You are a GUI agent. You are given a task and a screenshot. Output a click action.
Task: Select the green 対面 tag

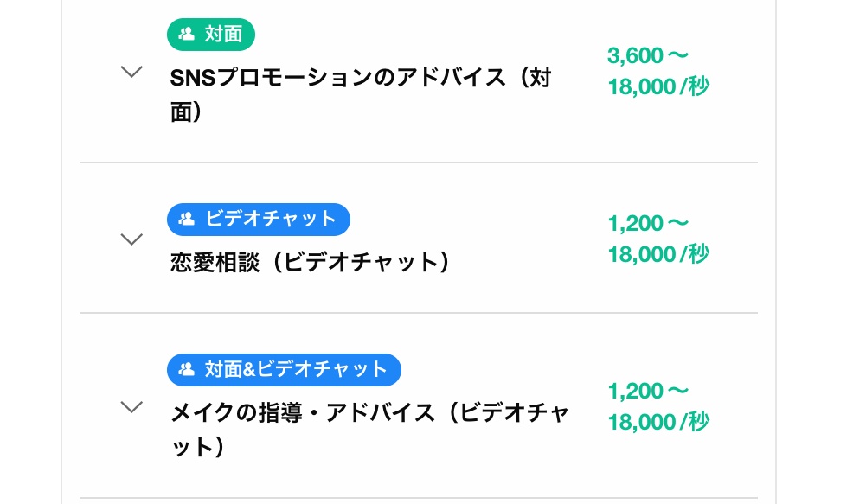(211, 35)
